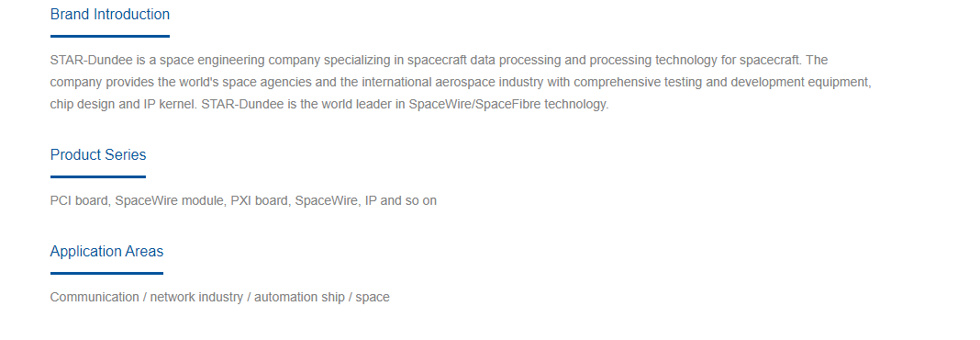This screenshot has width=980, height=340.
Task: Click the word "space" ending the applications line
Action: point(373,298)
